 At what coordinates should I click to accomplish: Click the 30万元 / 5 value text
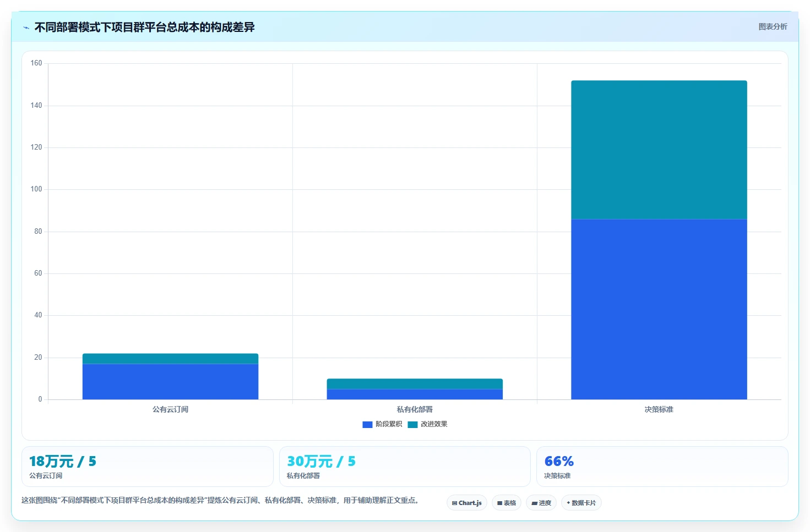321,461
